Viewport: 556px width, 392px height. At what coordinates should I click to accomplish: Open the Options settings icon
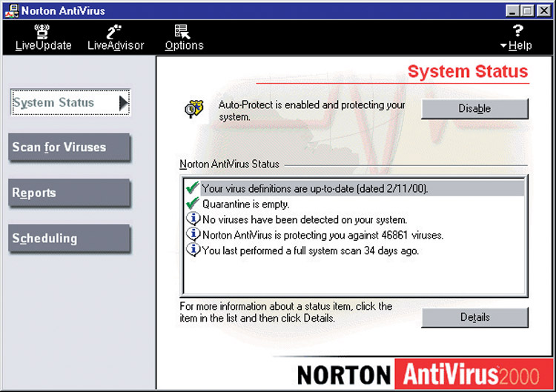tap(184, 38)
